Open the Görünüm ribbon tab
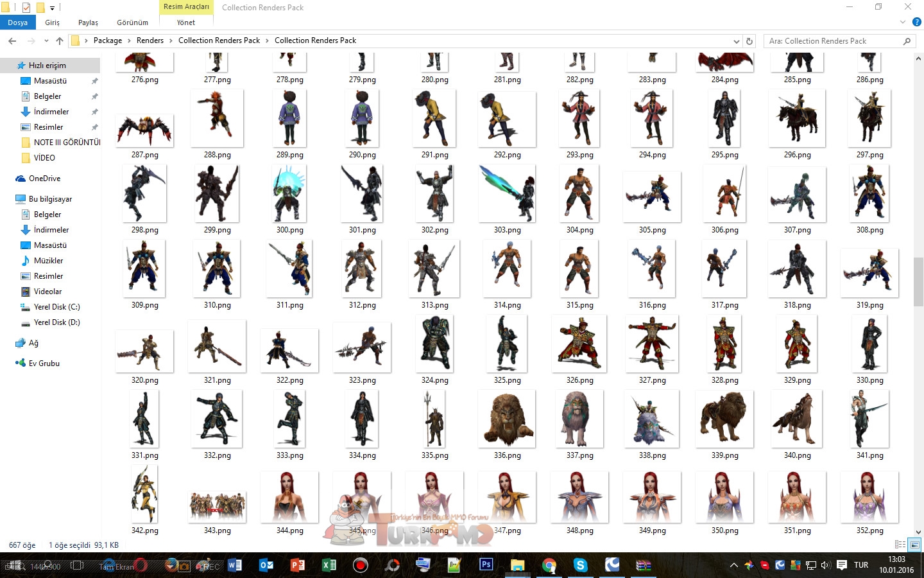 tap(132, 22)
